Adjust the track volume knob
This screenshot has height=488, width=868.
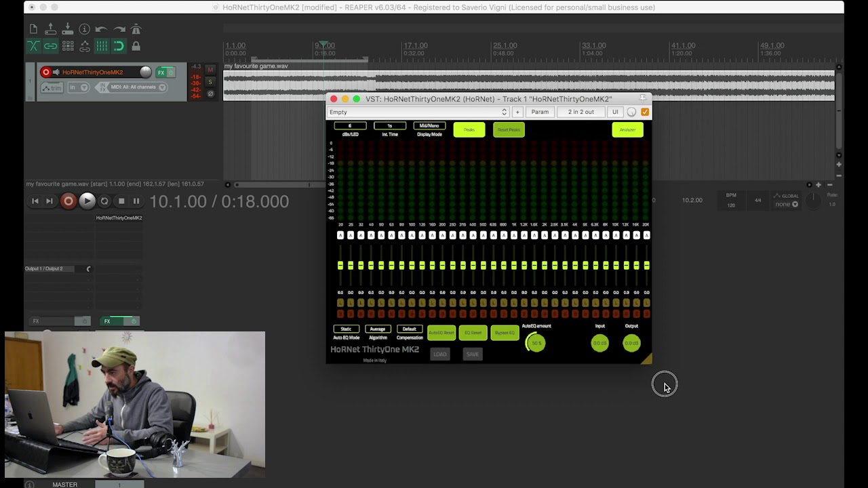coord(146,72)
